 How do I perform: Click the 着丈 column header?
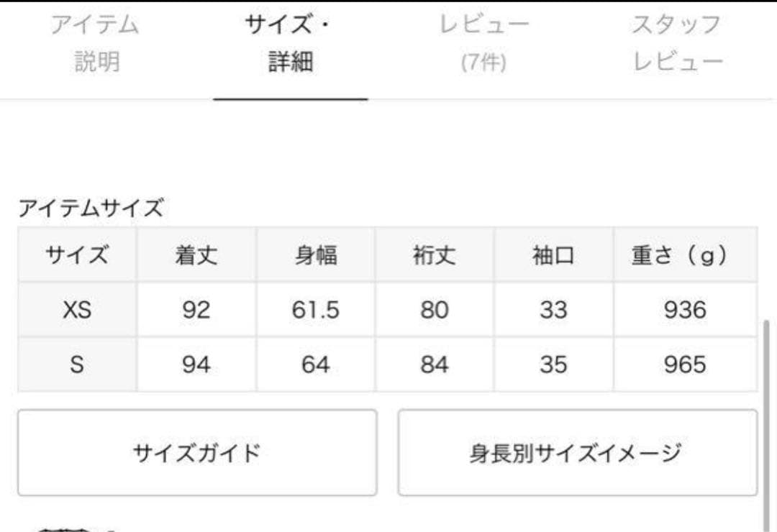(x=194, y=254)
